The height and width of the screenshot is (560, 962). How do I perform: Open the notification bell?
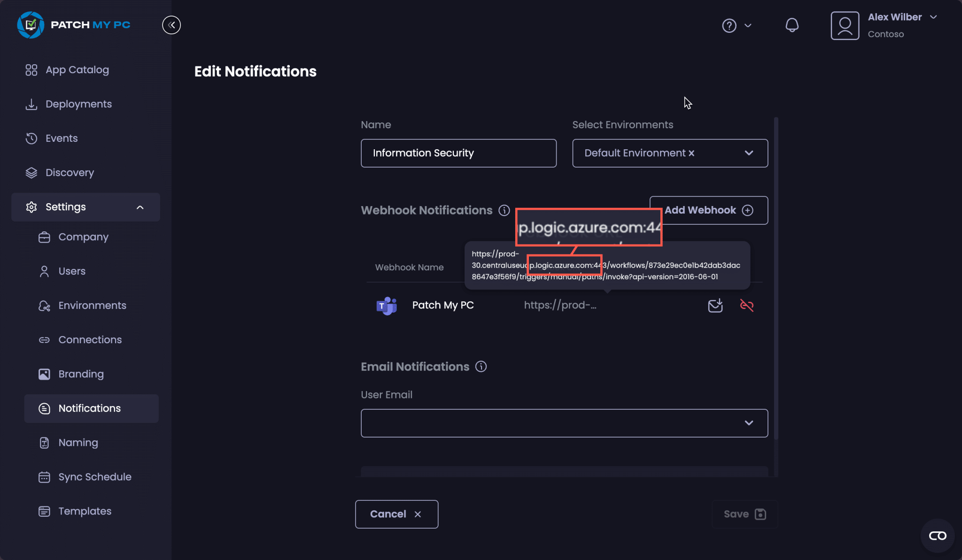point(792,25)
